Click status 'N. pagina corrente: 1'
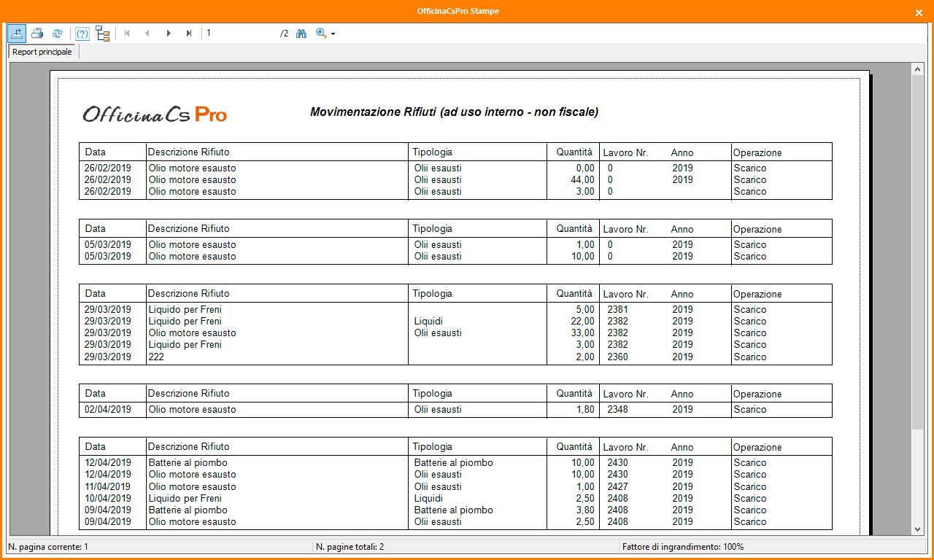Screen dimensions: 934x560 49,547
